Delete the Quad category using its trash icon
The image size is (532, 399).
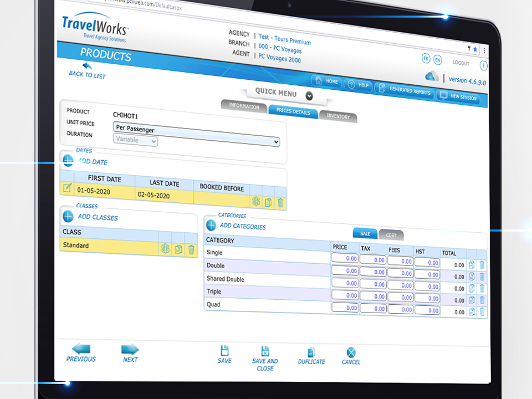[482, 311]
